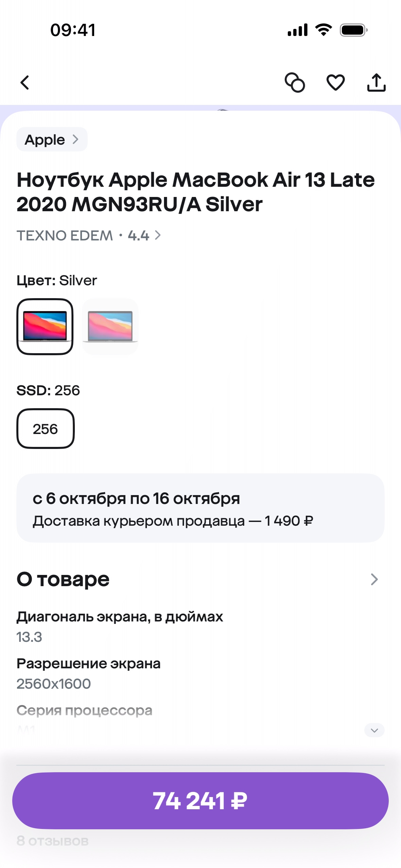This screenshot has width=401, height=868.
Task: Tap the О товаре heading
Action: coord(63,579)
